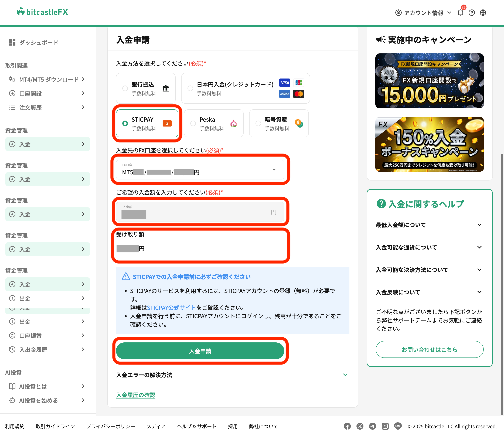Click the AMEX card logo
504x436 pixels.
285,94
